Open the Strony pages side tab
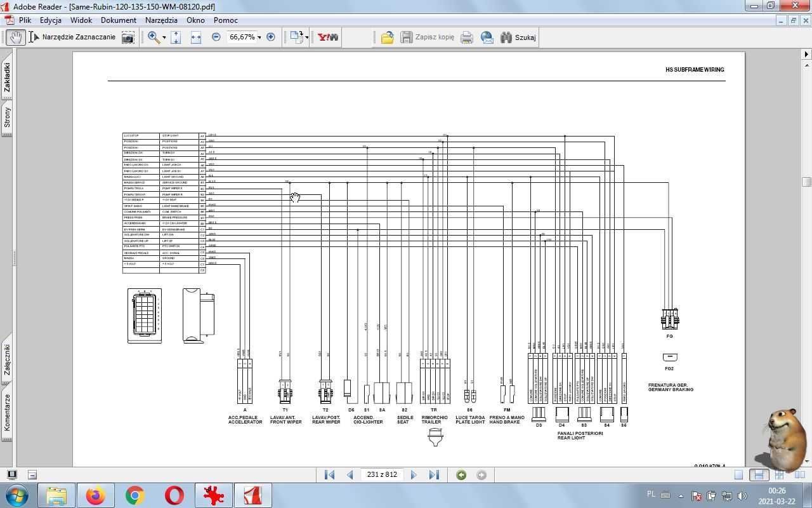Viewport: 812px width, 508px height. 7,117
